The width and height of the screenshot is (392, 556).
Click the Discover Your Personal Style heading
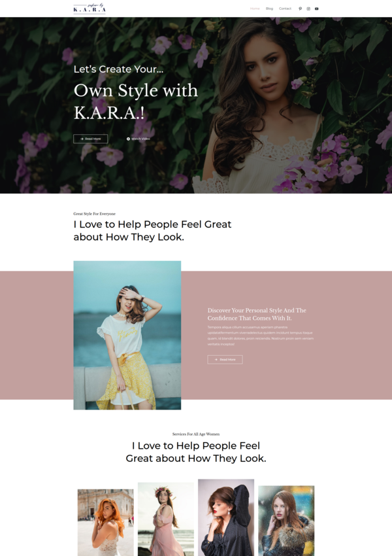click(x=257, y=314)
